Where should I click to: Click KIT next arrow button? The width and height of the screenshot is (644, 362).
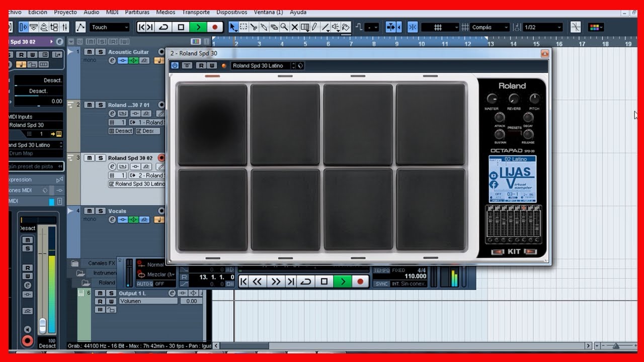coord(530,251)
